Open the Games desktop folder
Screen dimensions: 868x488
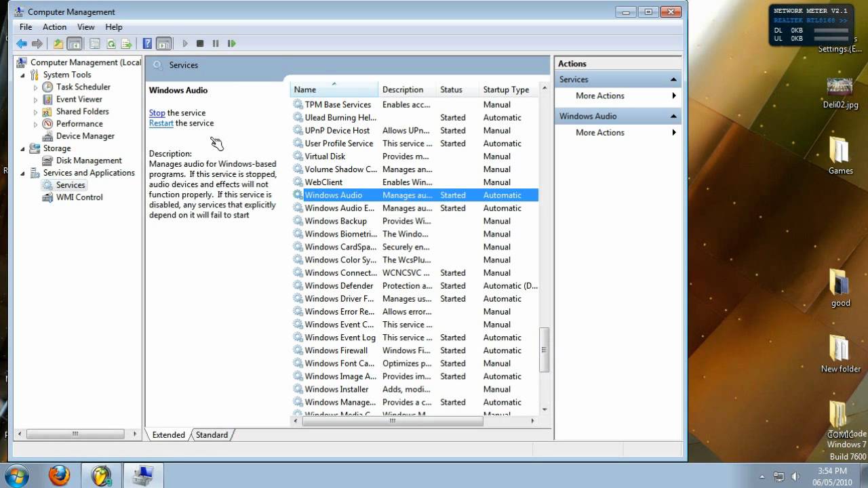840,157
